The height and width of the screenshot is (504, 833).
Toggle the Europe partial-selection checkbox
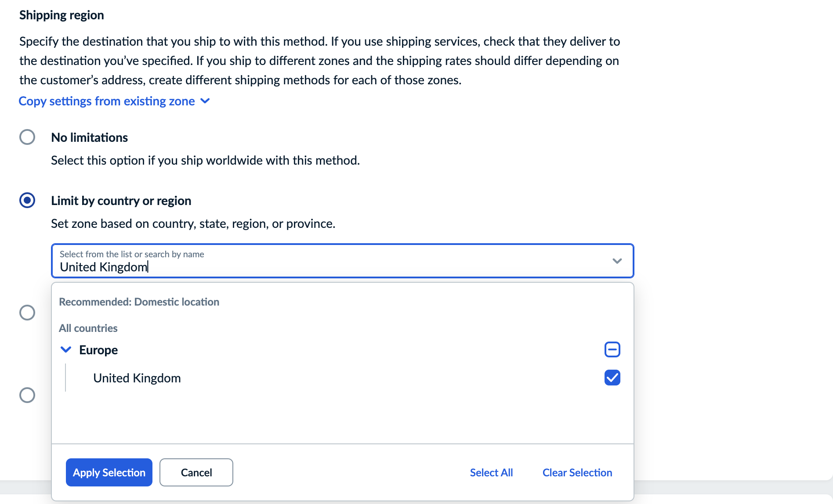[612, 349]
